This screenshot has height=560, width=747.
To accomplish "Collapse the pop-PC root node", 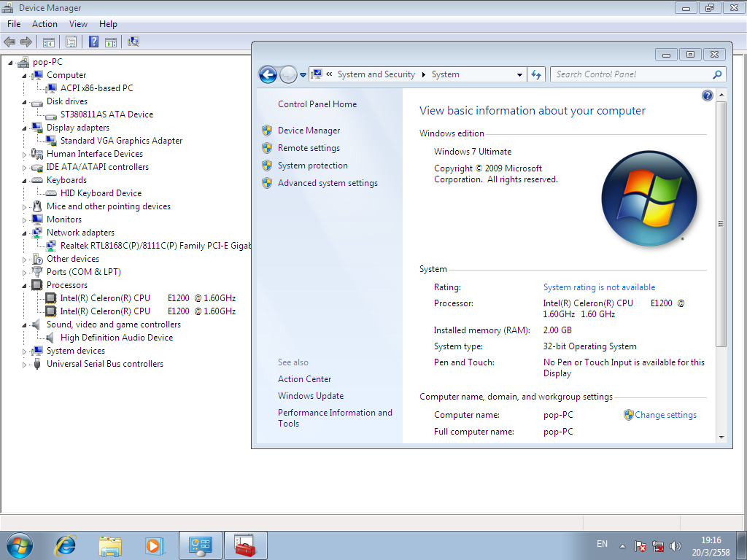I will [x=10, y=63].
